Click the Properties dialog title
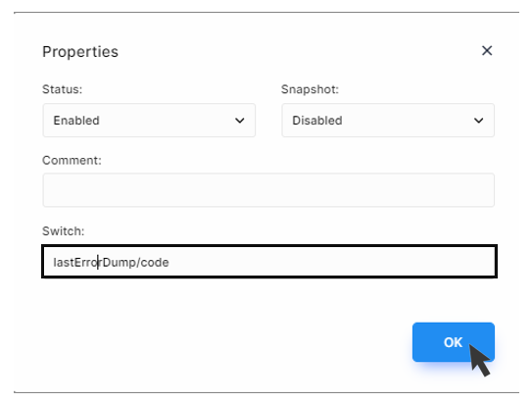Screen dimensions: 532x403 [x=80, y=52]
